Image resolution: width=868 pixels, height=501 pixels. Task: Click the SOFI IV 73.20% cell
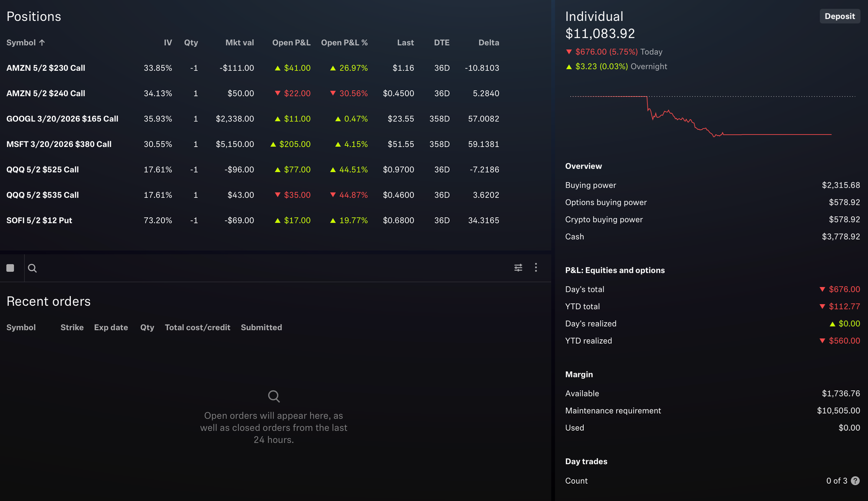pyautogui.click(x=158, y=220)
